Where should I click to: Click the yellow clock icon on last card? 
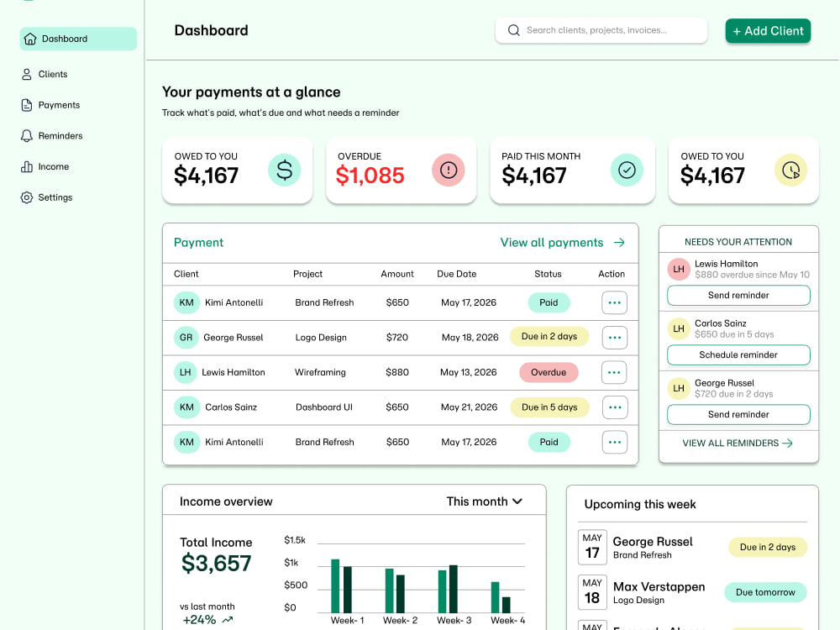coord(790,170)
